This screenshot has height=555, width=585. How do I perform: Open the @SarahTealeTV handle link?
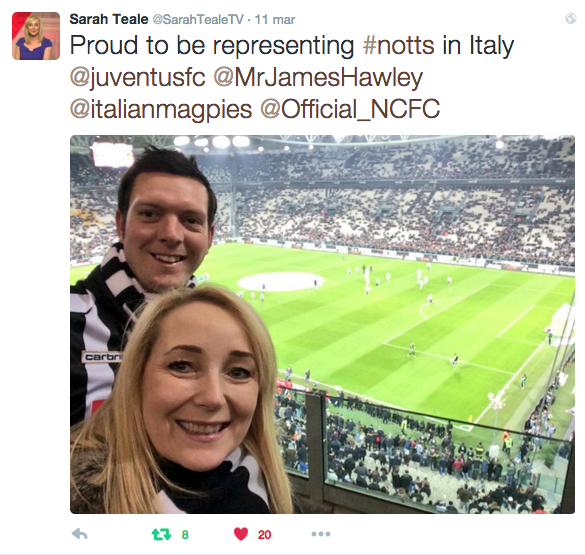point(198,19)
